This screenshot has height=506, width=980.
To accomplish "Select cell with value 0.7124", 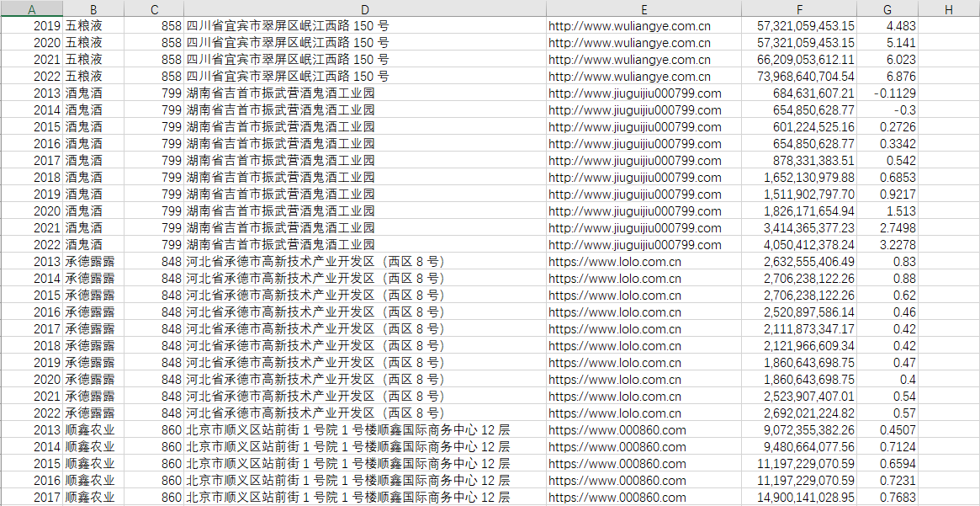I will click(x=887, y=447).
